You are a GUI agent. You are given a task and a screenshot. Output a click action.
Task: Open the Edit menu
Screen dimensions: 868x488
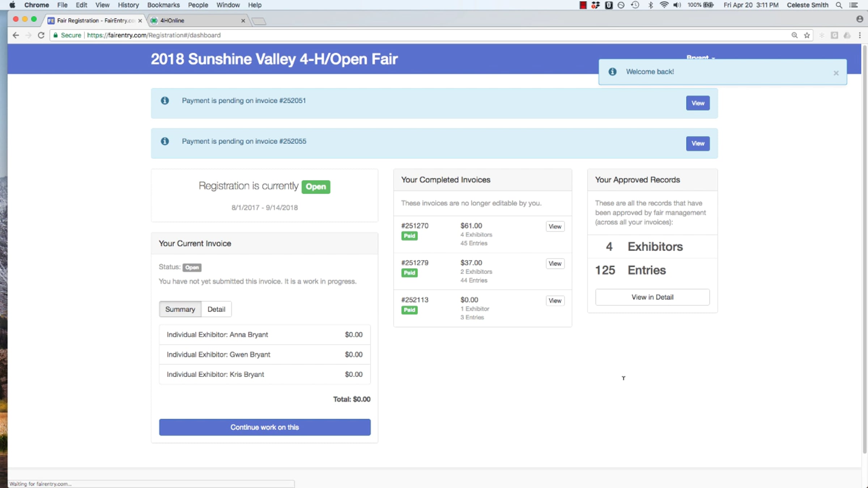coord(81,5)
